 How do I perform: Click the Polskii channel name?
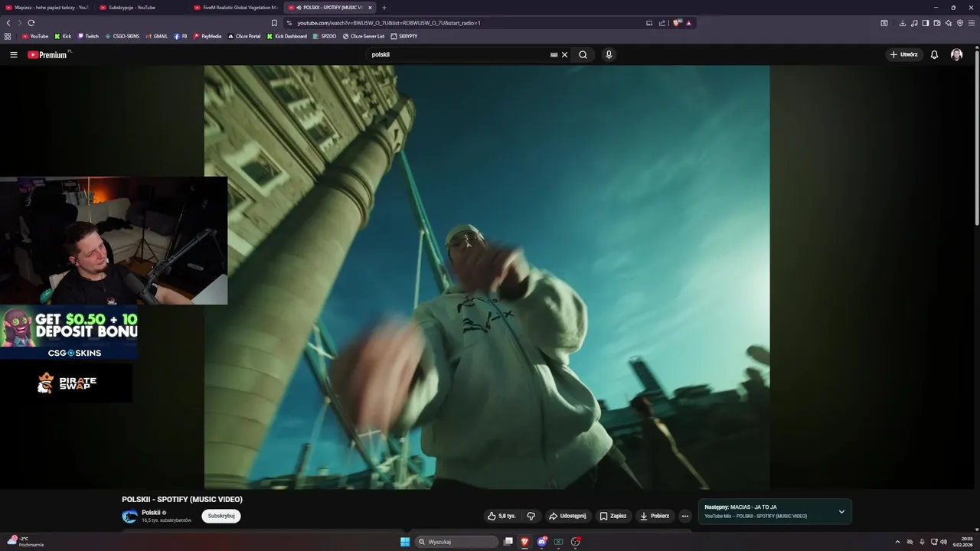pos(151,513)
